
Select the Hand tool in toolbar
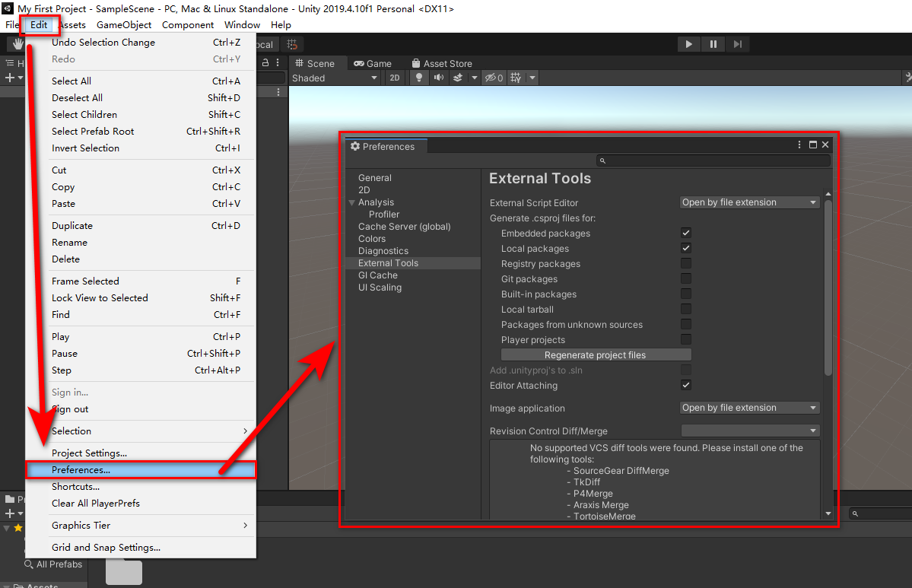coord(18,44)
